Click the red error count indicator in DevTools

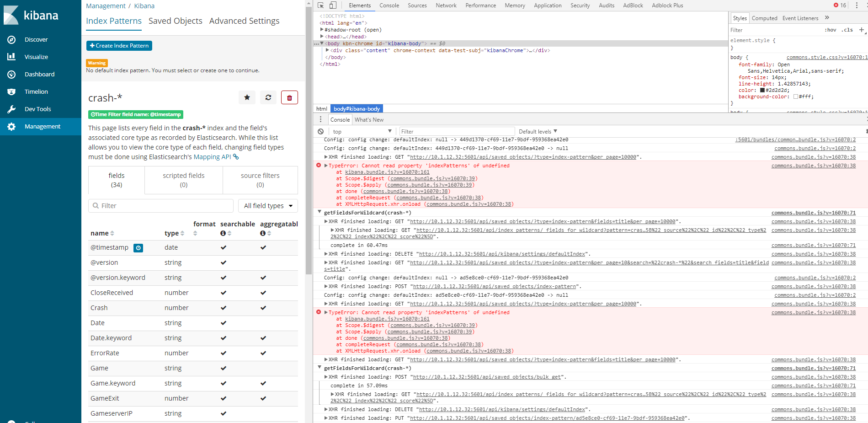(x=840, y=5)
